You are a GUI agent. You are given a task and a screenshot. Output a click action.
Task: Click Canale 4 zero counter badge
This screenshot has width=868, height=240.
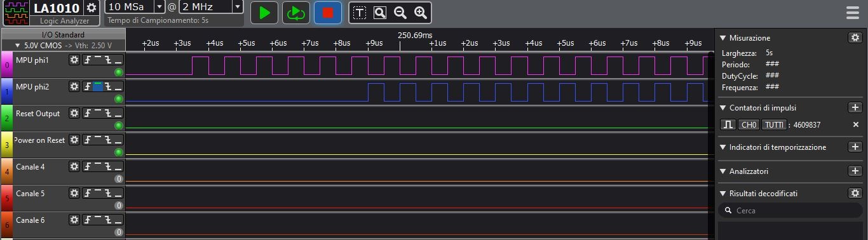118,179
